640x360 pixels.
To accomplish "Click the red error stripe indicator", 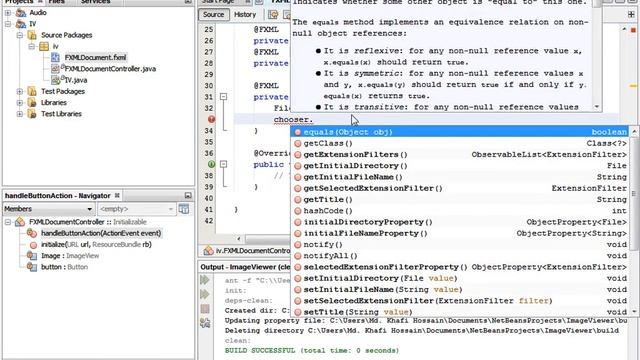I will pyautogui.click(x=633, y=30).
